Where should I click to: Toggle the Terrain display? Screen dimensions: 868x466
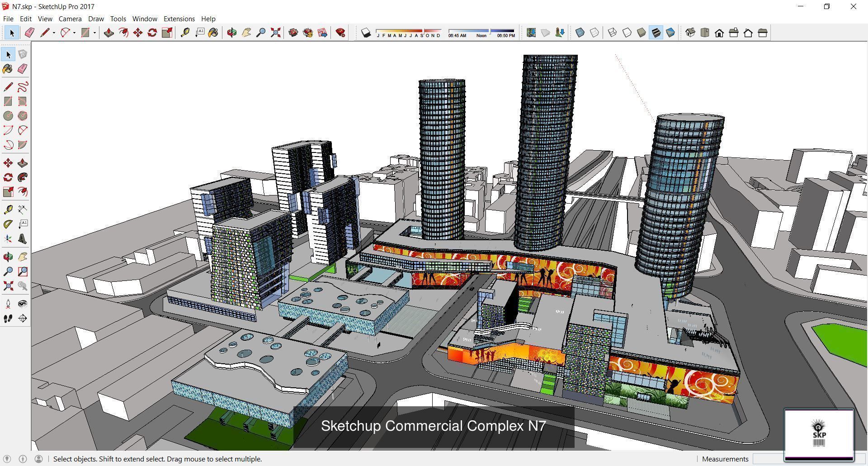pos(546,33)
